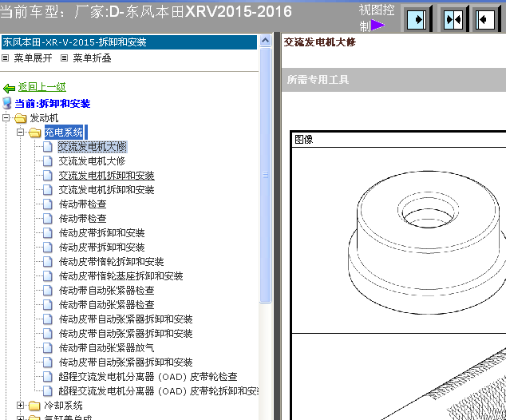The height and width of the screenshot is (420, 506).
Task: Click the view control split-center panel icon
Action: [453, 19]
